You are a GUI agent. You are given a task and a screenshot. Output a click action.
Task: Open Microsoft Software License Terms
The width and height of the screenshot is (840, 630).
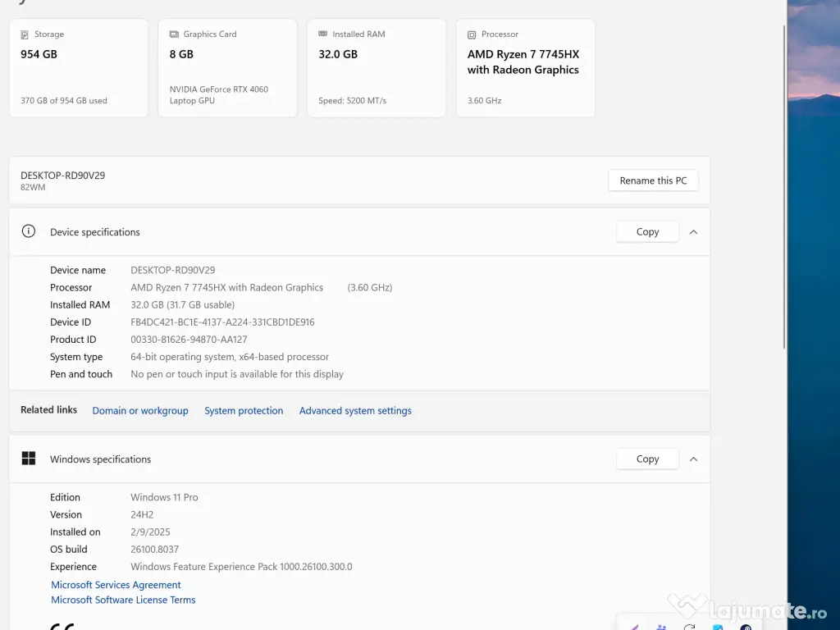(x=123, y=600)
